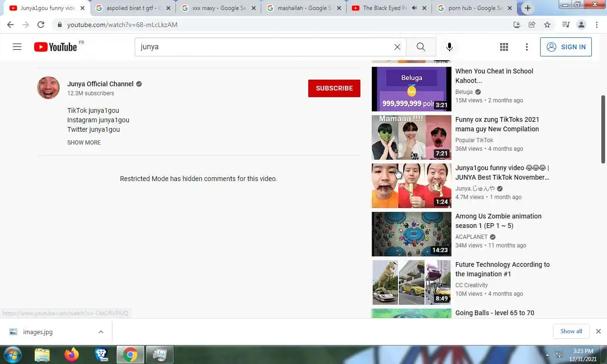The width and height of the screenshot is (607, 364).
Task: Launch Firefox from the taskbar
Action: coord(72,355)
